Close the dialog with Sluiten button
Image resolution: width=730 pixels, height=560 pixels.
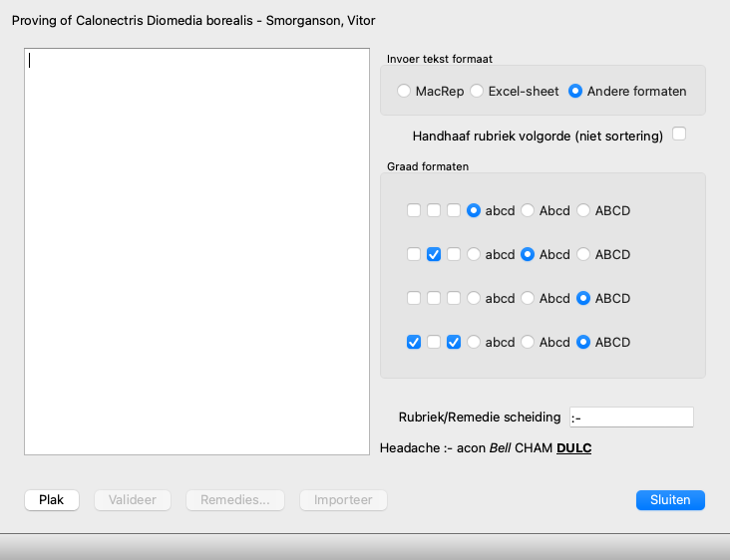point(670,500)
